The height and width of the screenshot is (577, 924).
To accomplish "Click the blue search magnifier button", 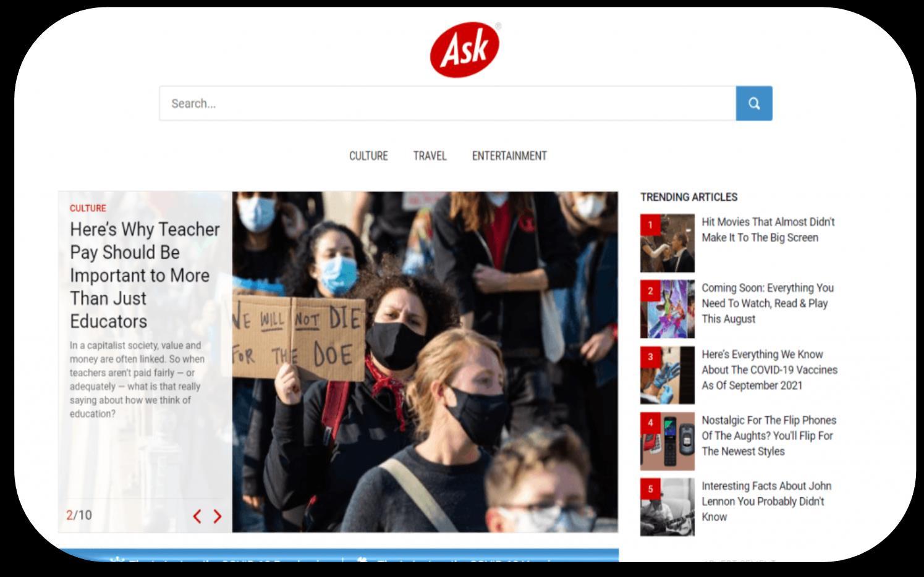I will (x=754, y=103).
